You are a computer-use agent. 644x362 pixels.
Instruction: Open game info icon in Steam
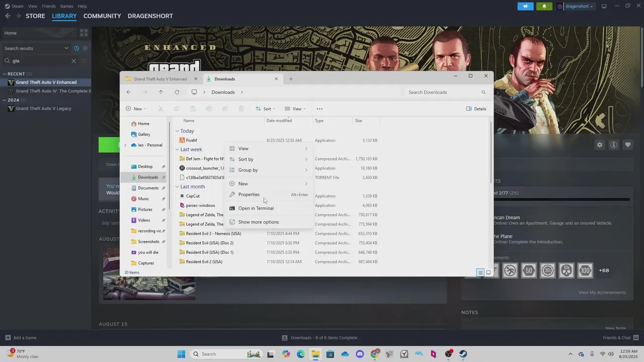coord(614,145)
